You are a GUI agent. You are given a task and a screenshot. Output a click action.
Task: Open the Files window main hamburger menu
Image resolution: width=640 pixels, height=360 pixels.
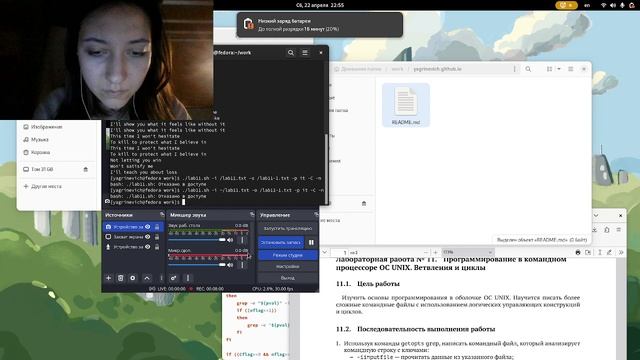pos(571,69)
